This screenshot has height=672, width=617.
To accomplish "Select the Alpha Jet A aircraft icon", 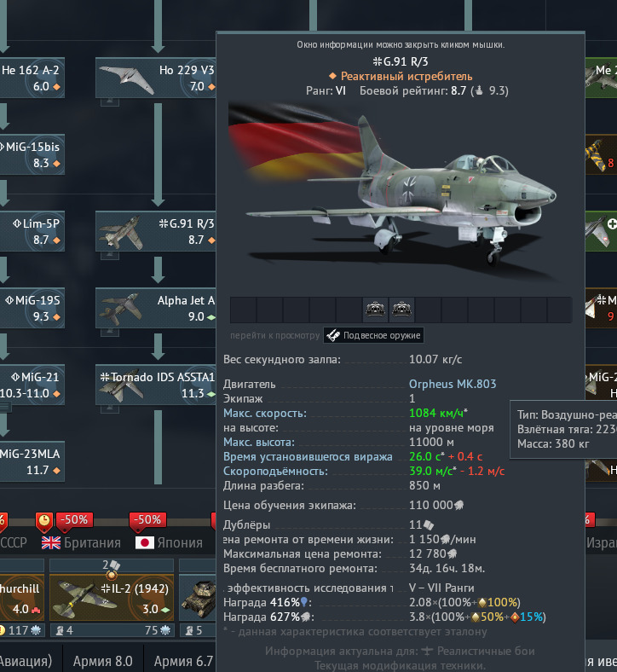I will click(x=120, y=308).
